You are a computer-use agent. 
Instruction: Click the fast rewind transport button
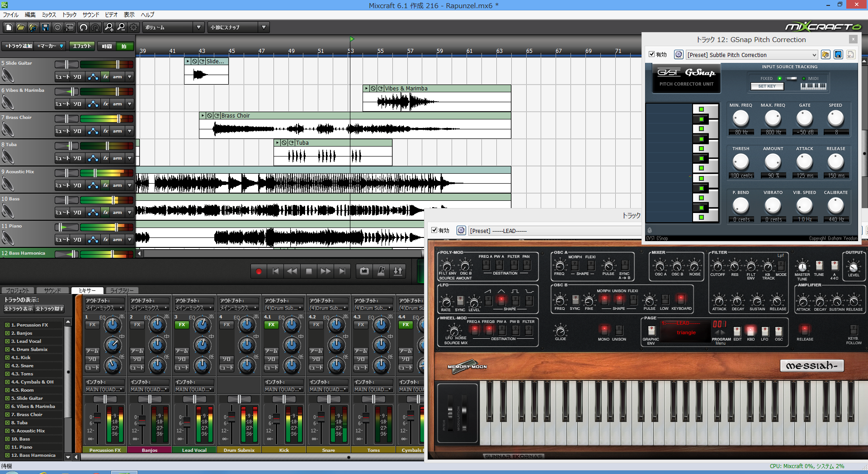(x=292, y=271)
